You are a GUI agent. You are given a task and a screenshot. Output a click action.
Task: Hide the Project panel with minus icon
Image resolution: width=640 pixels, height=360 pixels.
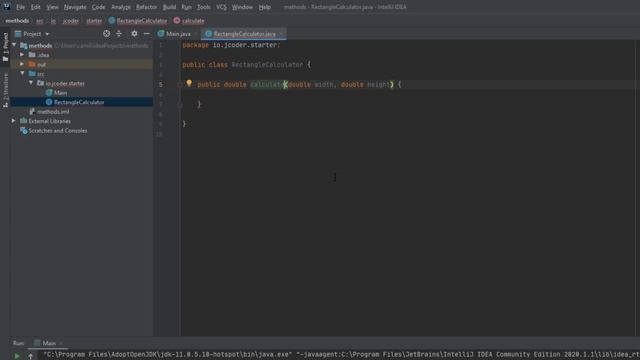(x=147, y=34)
